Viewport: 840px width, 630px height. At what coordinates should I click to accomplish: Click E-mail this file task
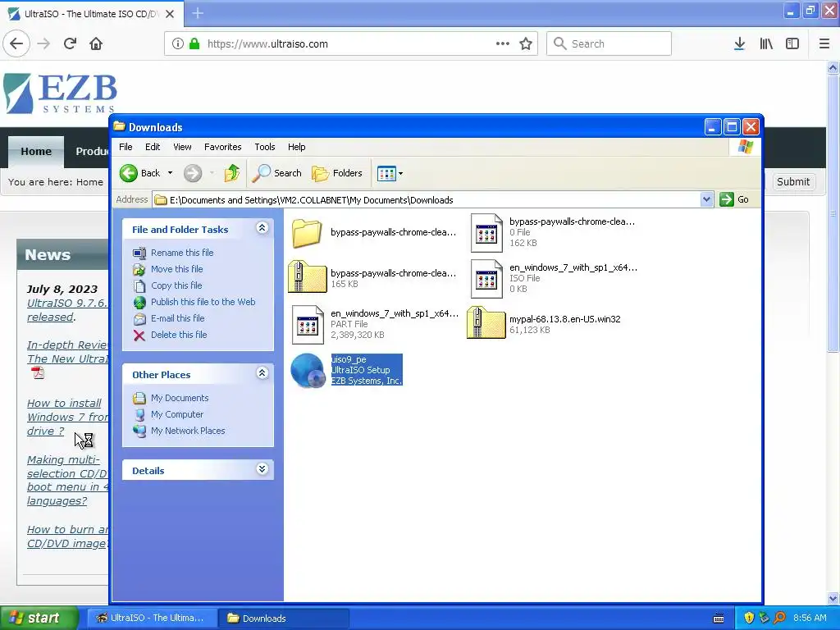pos(177,318)
